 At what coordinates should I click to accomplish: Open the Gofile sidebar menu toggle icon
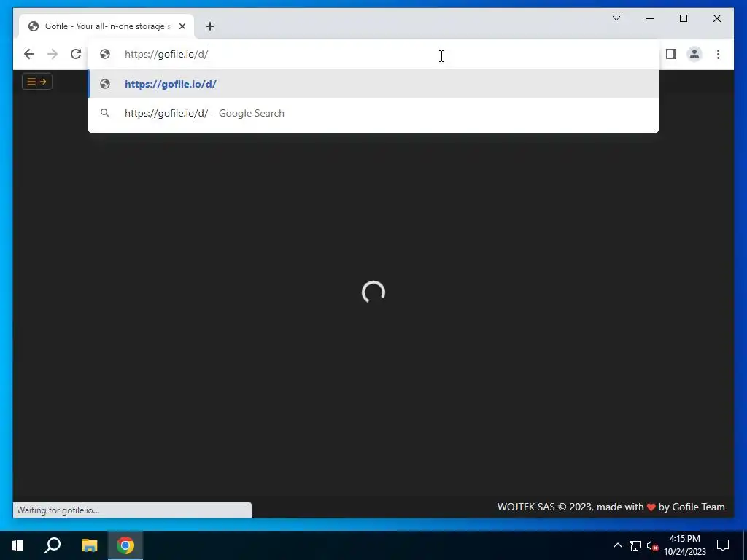point(37,82)
